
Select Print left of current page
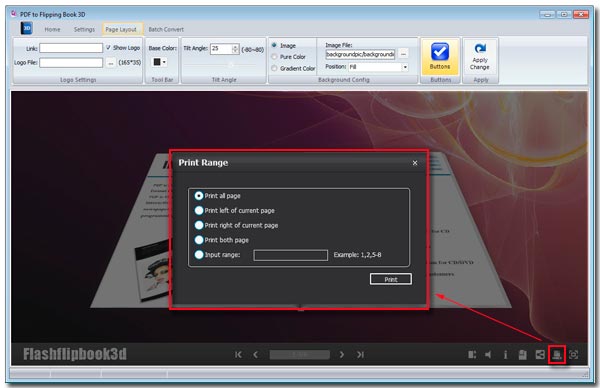coord(199,210)
